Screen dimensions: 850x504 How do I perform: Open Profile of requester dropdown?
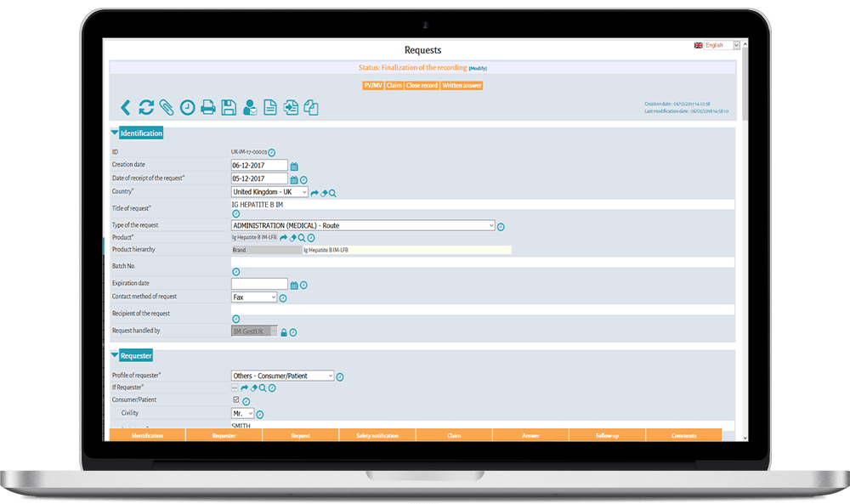pos(282,376)
